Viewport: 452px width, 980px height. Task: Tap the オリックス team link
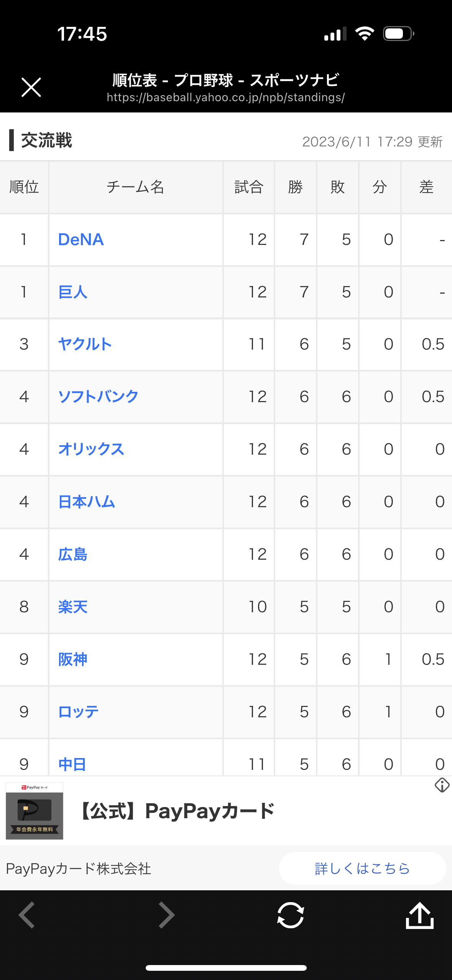(x=91, y=449)
